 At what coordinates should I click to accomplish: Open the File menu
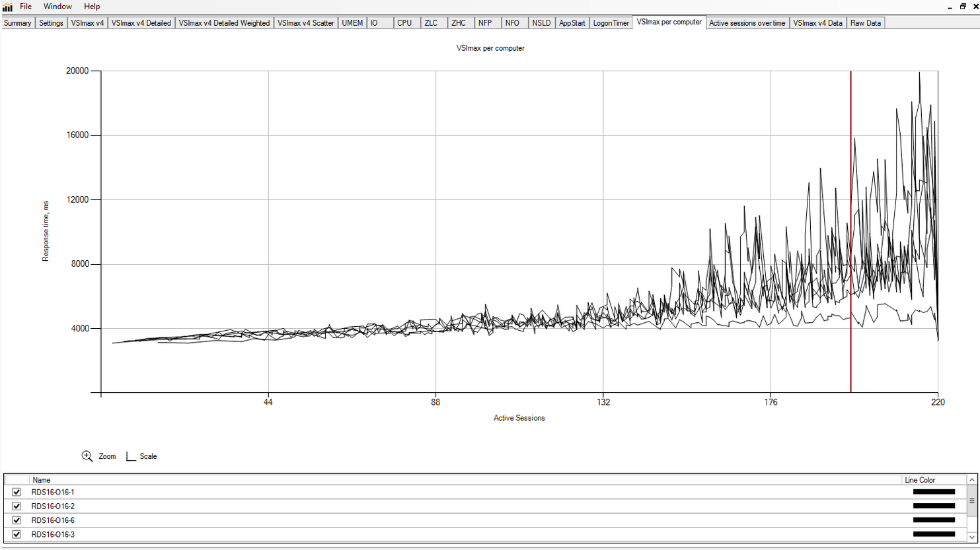coord(26,7)
